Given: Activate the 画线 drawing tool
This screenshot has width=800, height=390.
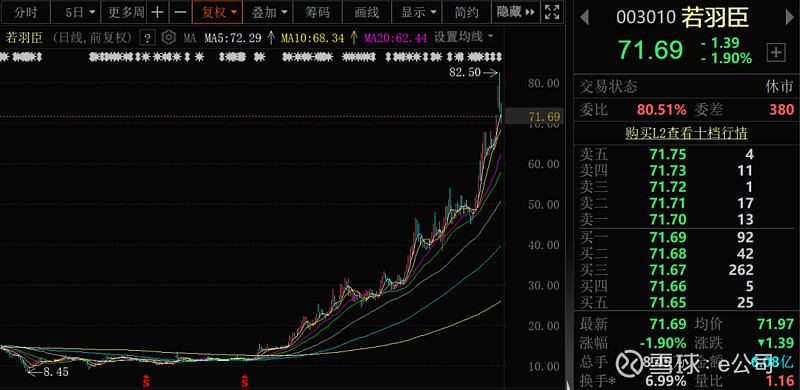Looking at the screenshot, I should point(367,12).
